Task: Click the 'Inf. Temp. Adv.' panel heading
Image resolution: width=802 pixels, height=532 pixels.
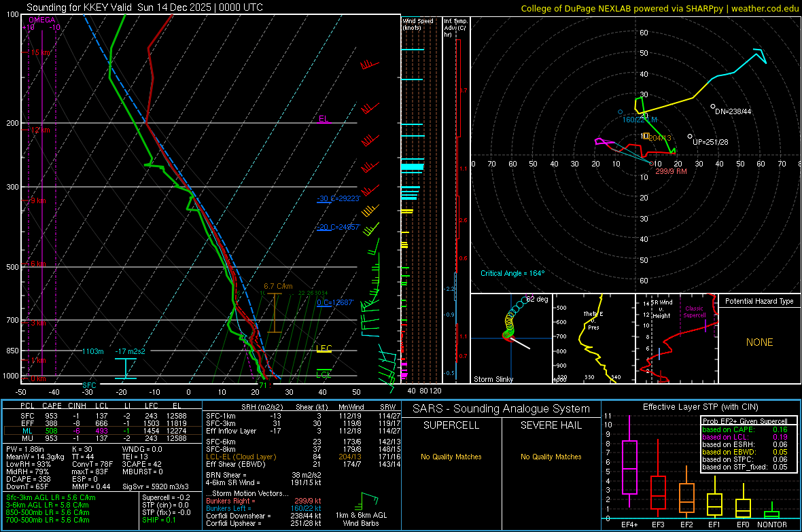Action: pos(455,28)
